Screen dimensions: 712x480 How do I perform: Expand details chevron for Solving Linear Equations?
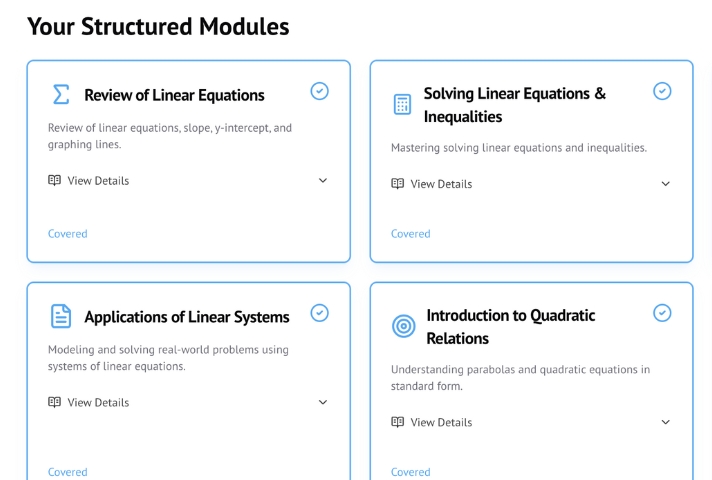[x=666, y=184]
